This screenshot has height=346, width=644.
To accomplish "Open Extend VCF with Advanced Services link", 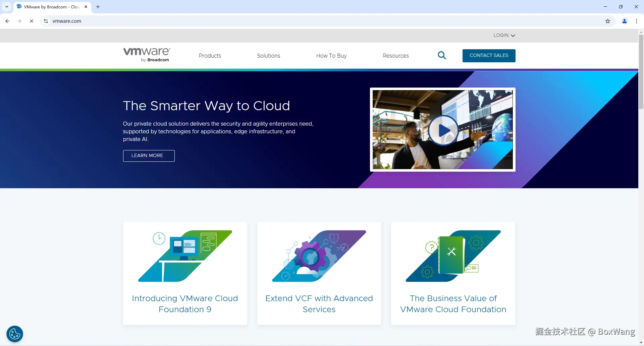I will point(319,304).
